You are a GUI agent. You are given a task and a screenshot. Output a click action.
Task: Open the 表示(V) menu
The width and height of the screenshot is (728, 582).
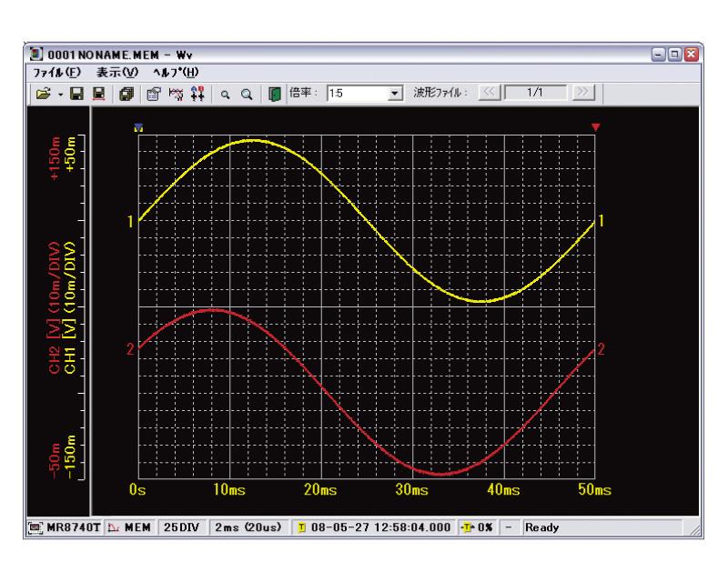[116, 73]
